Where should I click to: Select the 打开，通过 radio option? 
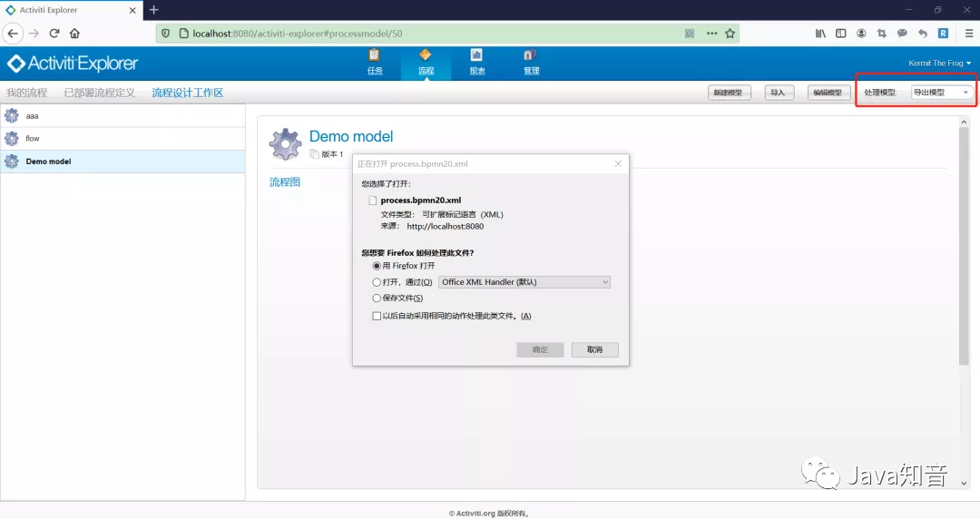coord(377,282)
